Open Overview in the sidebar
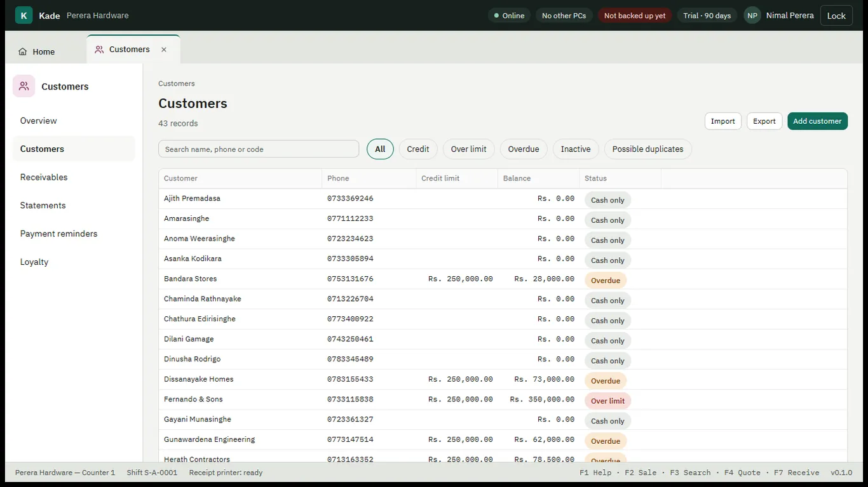This screenshot has height=487, width=868. tap(74, 121)
